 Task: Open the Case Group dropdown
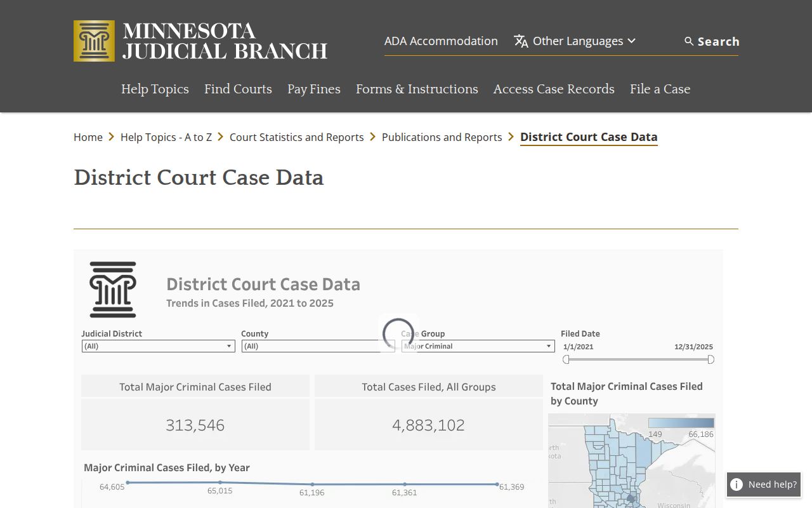(478, 346)
